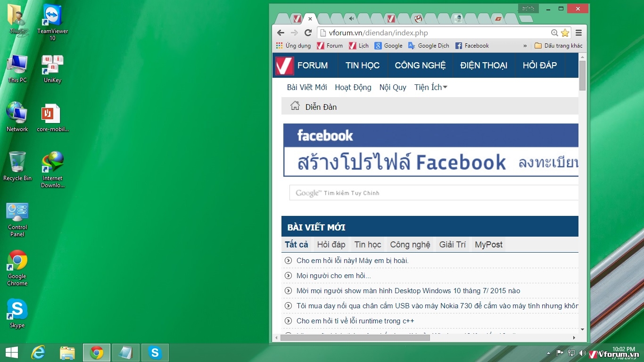Open the Chrome hamburger menu
The height and width of the screenshot is (362, 644).
(578, 33)
